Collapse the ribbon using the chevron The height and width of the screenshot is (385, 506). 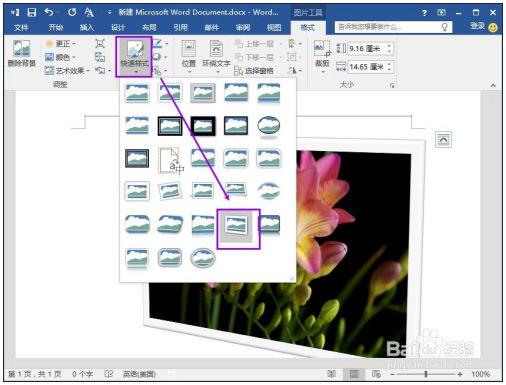coord(493,85)
